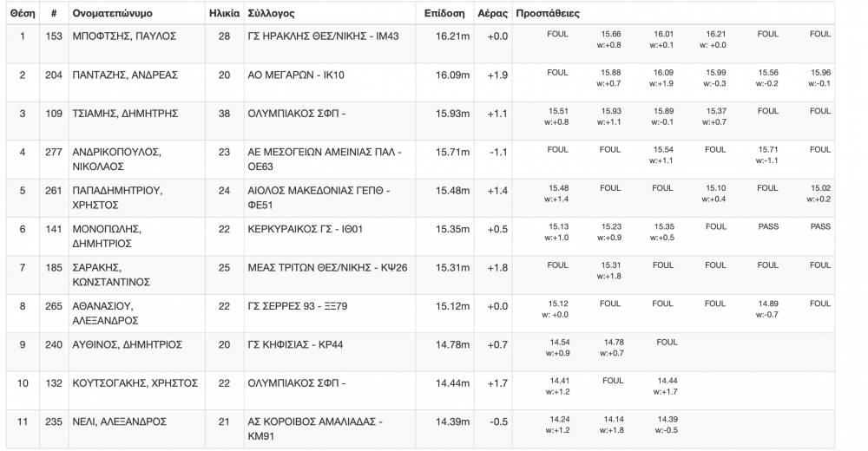
Task: Click bib number 277
Action: click(x=54, y=152)
